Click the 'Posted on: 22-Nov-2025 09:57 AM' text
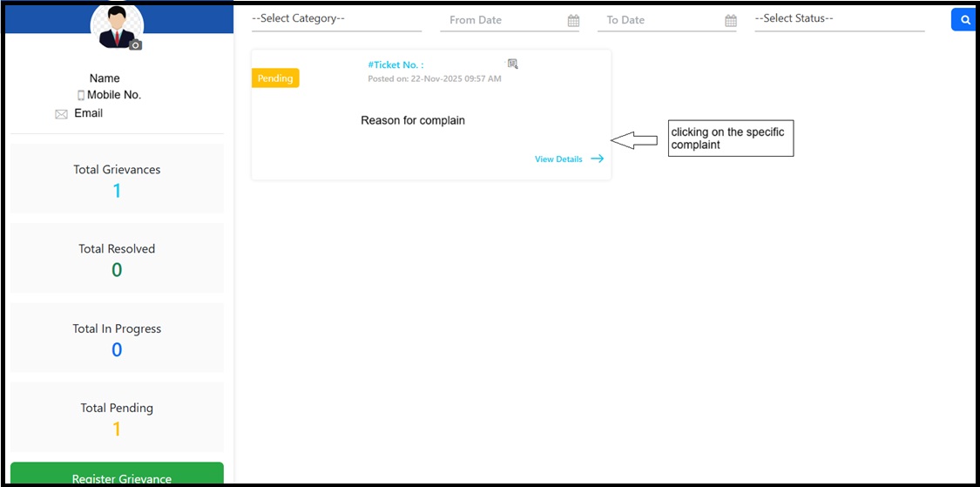This screenshot has height=487, width=980. (x=435, y=79)
